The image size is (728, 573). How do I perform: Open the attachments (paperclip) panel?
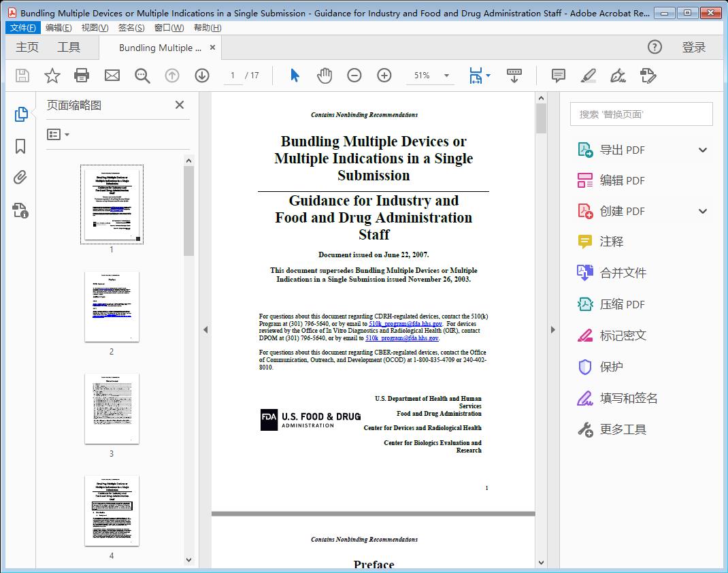coord(20,177)
